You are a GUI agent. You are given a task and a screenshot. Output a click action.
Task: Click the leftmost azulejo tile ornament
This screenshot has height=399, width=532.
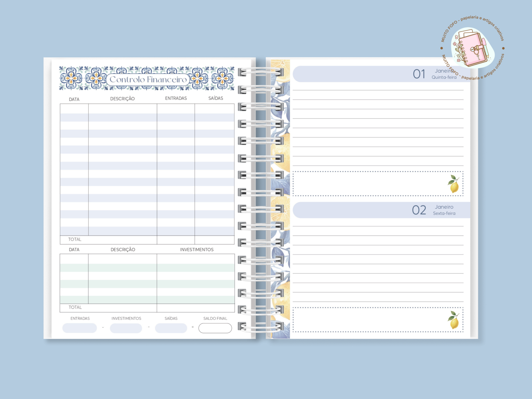point(71,79)
